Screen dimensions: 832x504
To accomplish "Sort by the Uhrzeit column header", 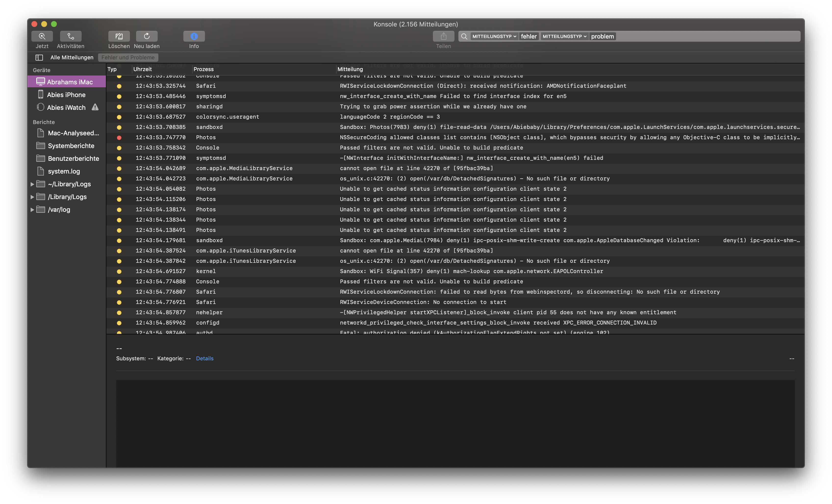I will click(x=142, y=69).
